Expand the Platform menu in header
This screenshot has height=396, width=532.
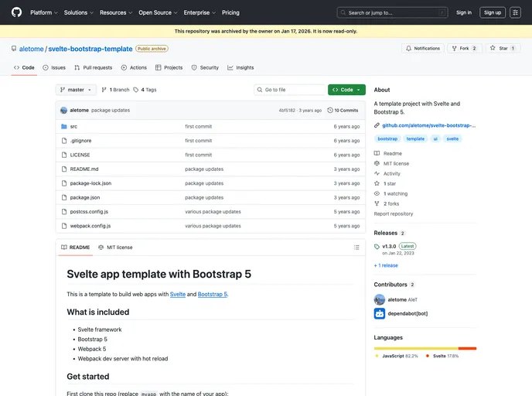[x=43, y=12]
